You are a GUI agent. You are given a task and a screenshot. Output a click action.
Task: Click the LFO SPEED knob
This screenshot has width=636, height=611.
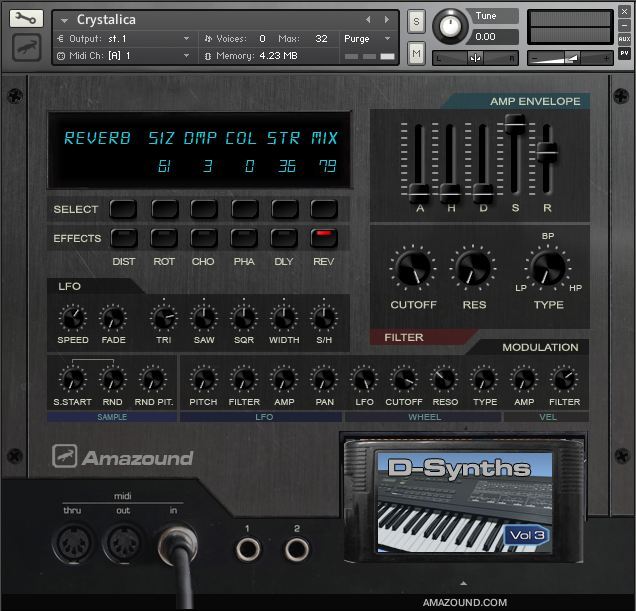[x=73, y=318]
